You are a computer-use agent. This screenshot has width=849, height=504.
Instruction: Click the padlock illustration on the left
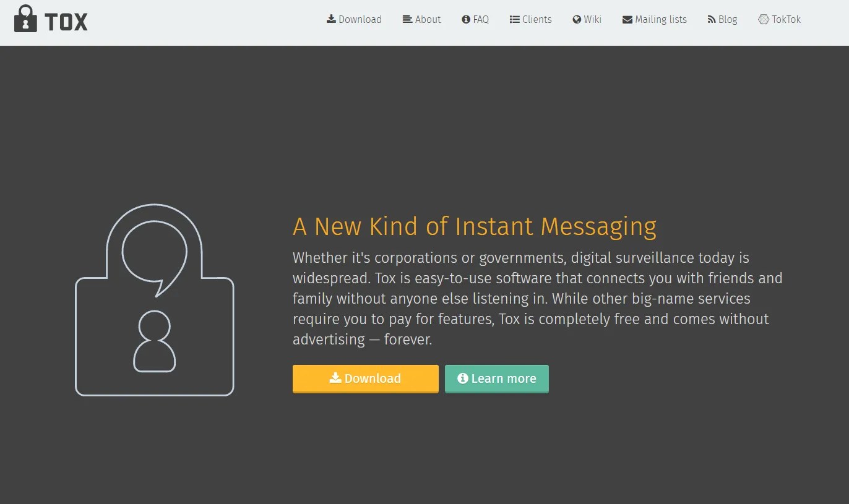[154, 300]
